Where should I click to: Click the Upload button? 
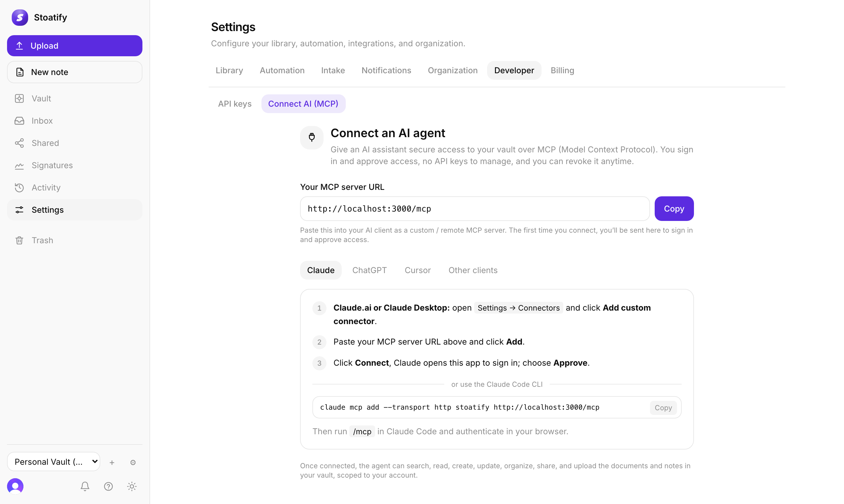click(x=74, y=45)
